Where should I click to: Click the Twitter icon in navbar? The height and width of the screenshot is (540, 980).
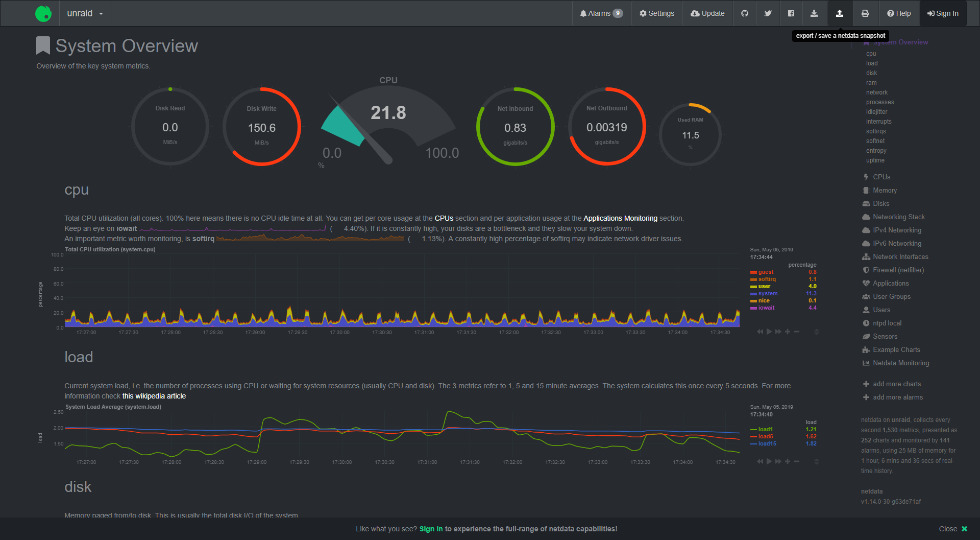click(x=768, y=13)
